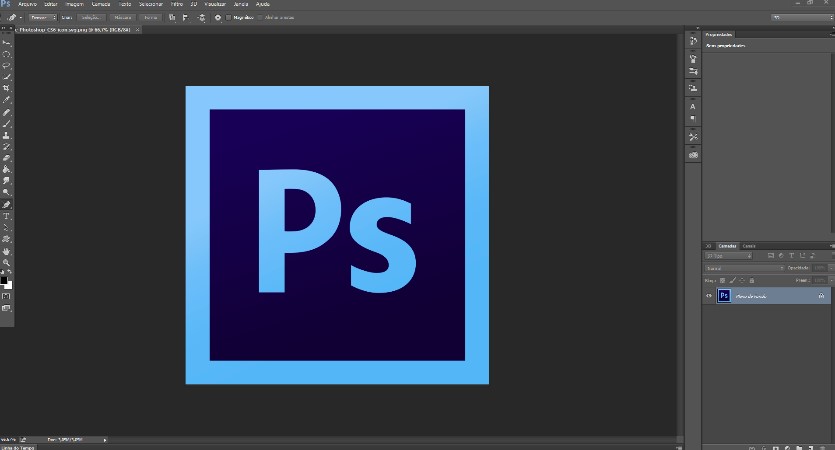This screenshot has height=450, width=835.
Task: Toggle Quick Mask mode in toolbox
Action: coord(6,296)
